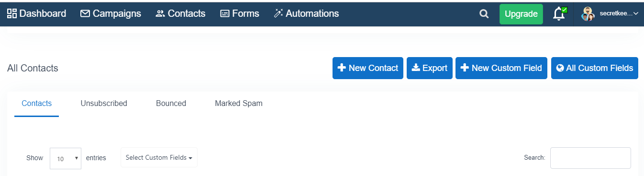Image resolution: width=644 pixels, height=176 pixels.
Task: Click the search magnifier icon in navbar
Action: coord(484,14)
